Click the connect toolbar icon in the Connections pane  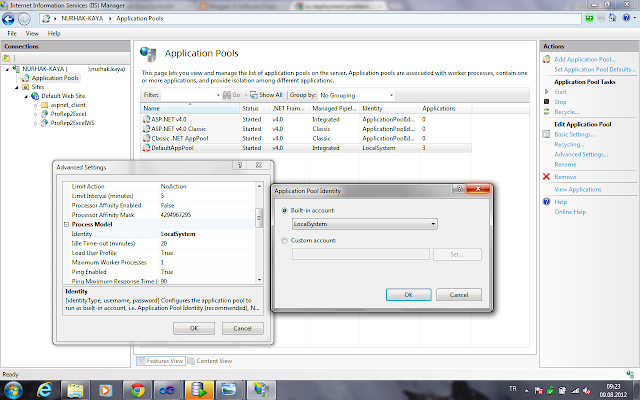point(6,58)
